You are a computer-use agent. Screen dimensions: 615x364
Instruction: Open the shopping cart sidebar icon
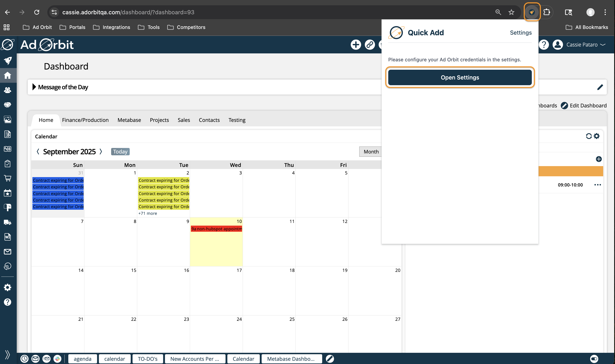point(7,178)
